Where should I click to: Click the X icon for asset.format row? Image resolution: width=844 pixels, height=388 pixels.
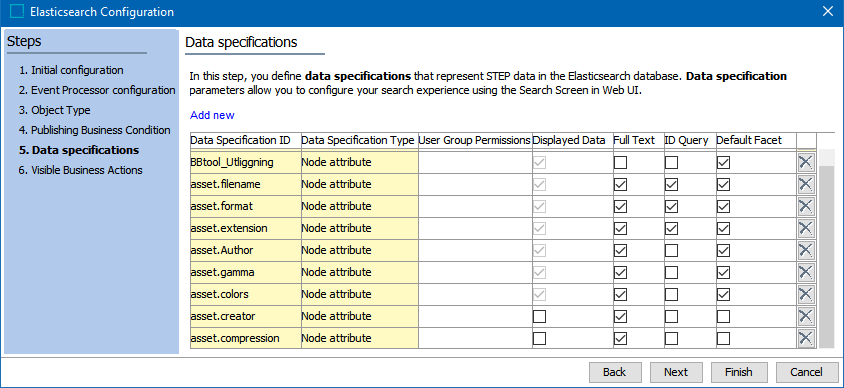tap(806, 206)
